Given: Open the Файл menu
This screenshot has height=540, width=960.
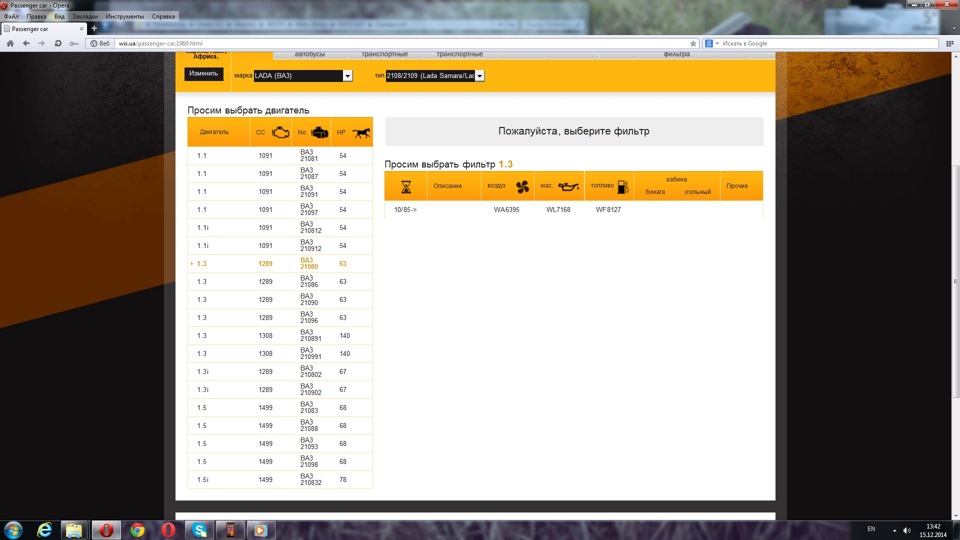Looking at the screenshot, I should [11, 17].
